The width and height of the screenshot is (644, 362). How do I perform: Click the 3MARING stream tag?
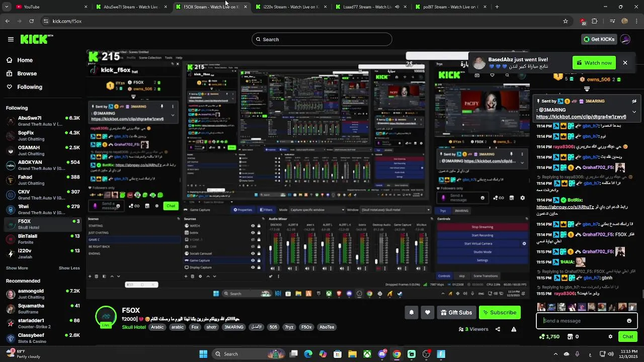coord(233,327)
